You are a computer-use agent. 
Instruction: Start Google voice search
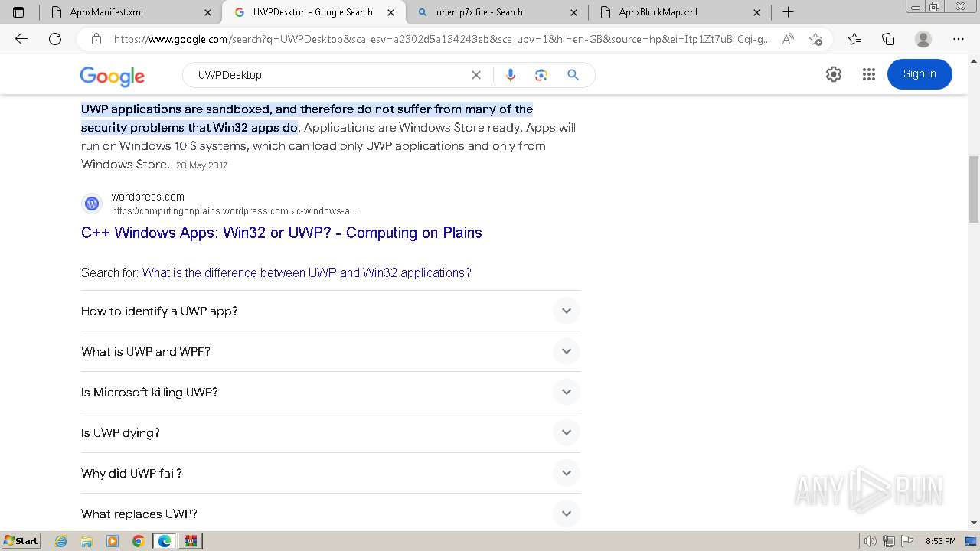pos(511,75)
